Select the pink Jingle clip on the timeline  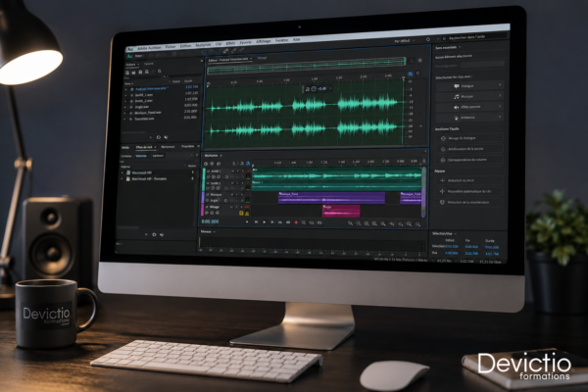coord(341,211)
